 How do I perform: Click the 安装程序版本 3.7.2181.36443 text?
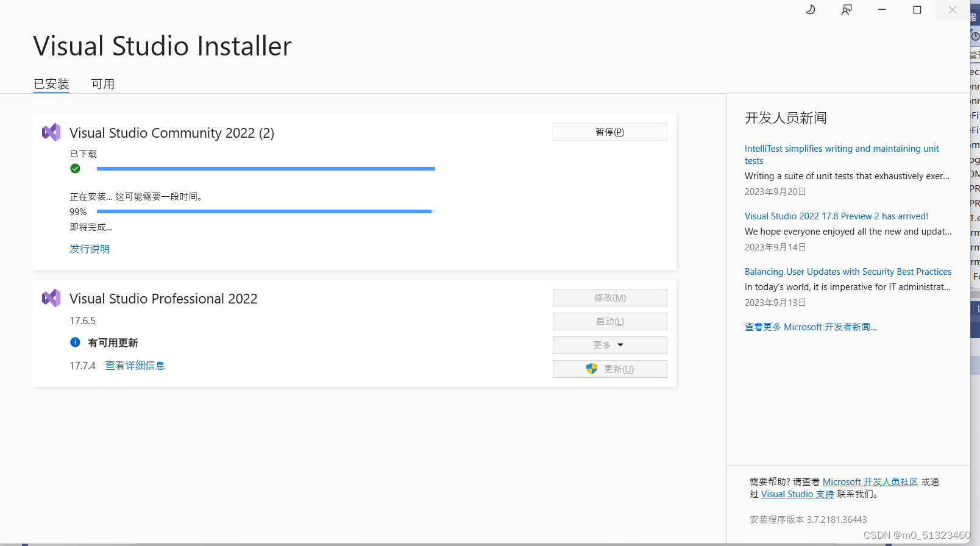pos(808,520)
